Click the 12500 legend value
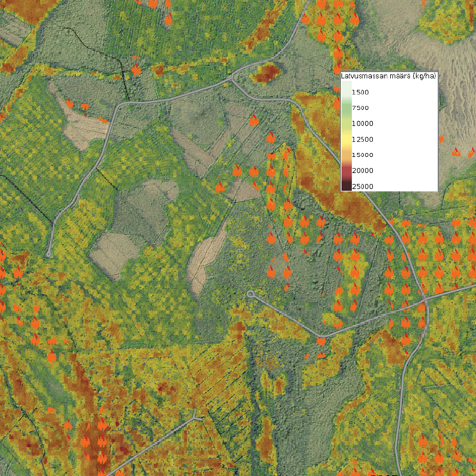 click(x=362, y=139)
